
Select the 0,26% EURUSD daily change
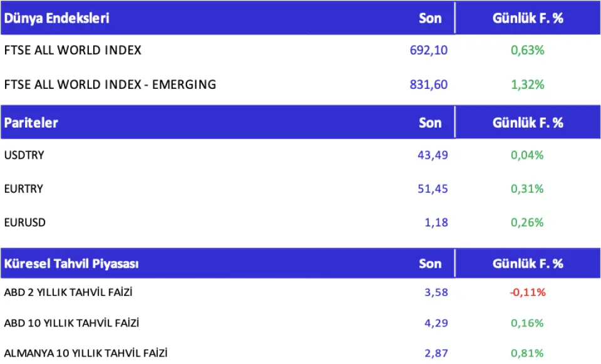[x=528, y=222]
